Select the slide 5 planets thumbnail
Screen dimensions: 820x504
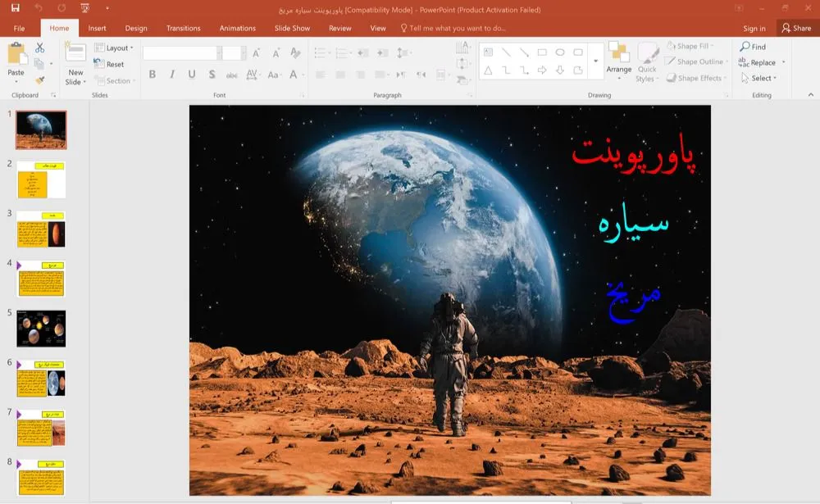pos(41,329)
